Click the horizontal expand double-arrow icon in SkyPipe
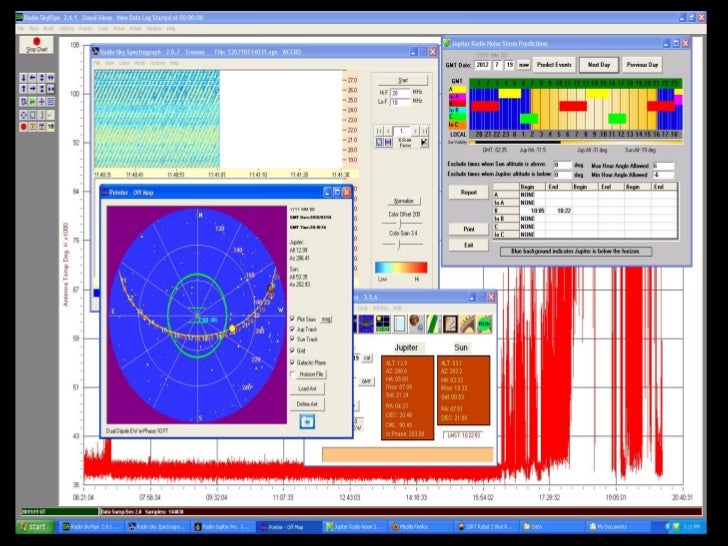The height and width of the screenshot is (546, 728). point(51,78)
